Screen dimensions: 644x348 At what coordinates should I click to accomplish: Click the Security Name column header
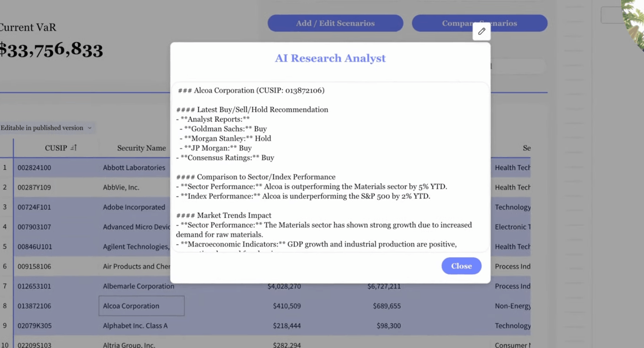(142, 148)
